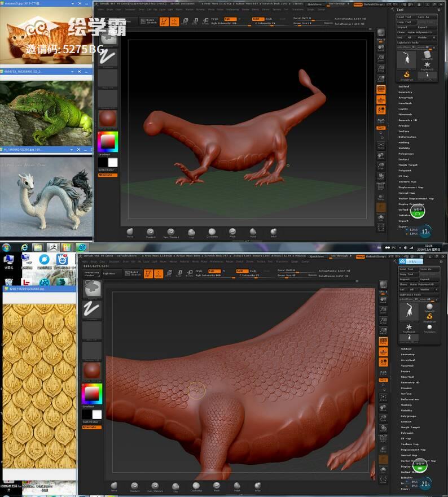Choose Pinch brush in upper ZBrush bottom shelf
The image size is (448, 497).
pos(232,233)
